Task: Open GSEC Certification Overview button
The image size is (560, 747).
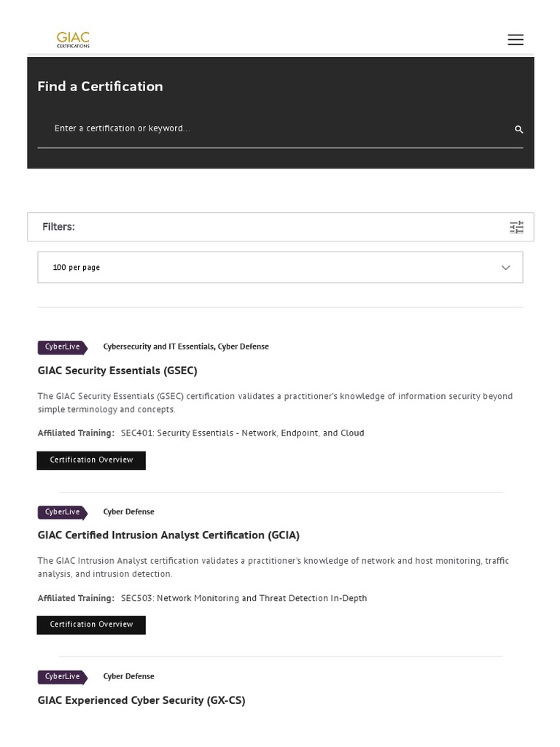Action: click(91, 460)
